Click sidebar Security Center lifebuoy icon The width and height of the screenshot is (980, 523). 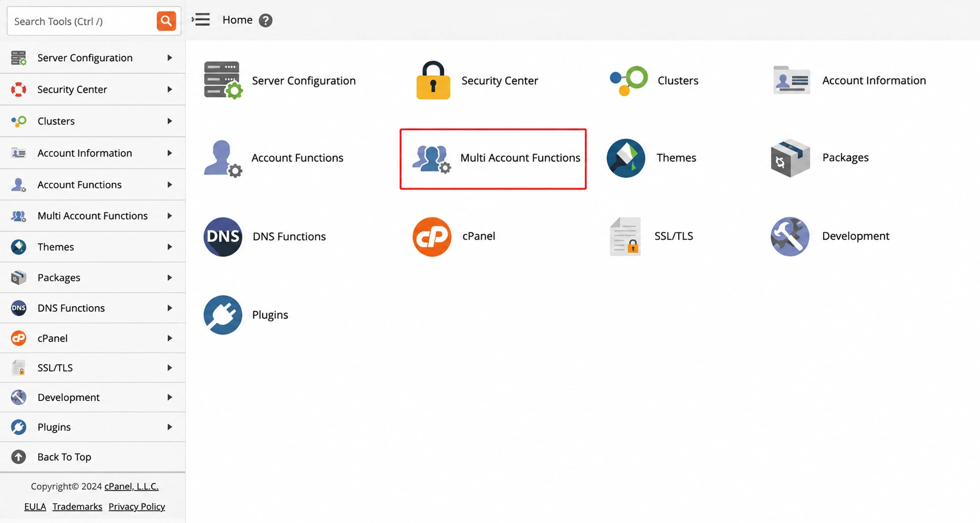(19, 90)
